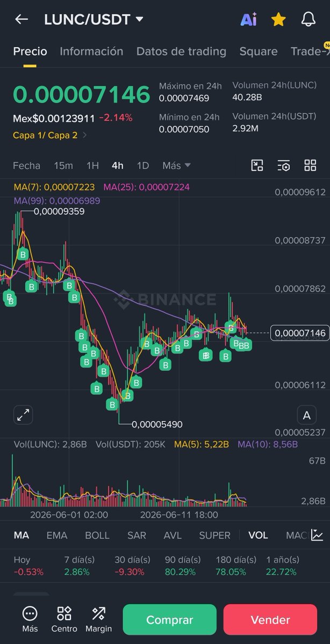Open the Más timeframe dropdown
330x644 pixels.
176,165
